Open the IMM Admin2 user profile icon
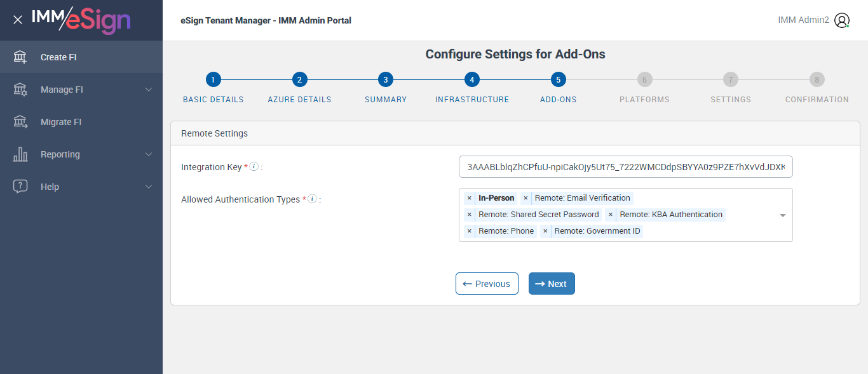This screenshot has height=374, width=868. [x=841, y=20]
